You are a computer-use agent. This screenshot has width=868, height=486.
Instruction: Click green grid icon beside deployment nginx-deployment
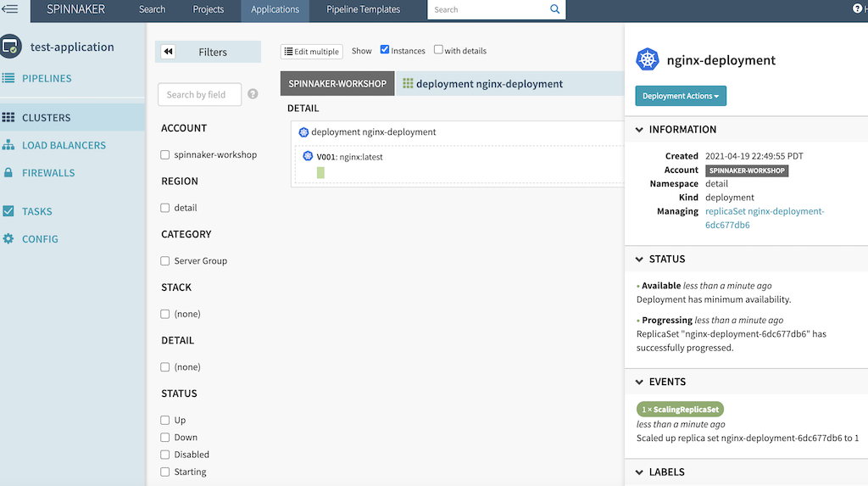click(x=408, y=83)
